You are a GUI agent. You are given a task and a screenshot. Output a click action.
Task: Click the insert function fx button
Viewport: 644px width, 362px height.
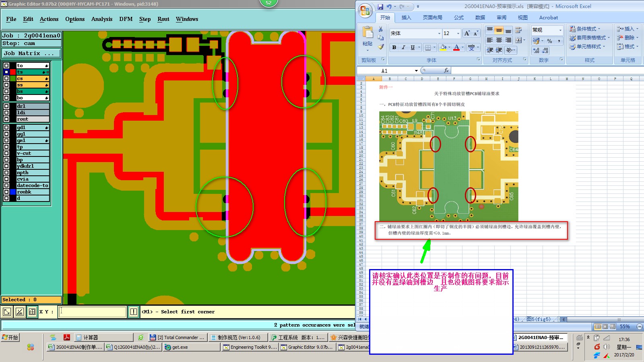point(446,71)
